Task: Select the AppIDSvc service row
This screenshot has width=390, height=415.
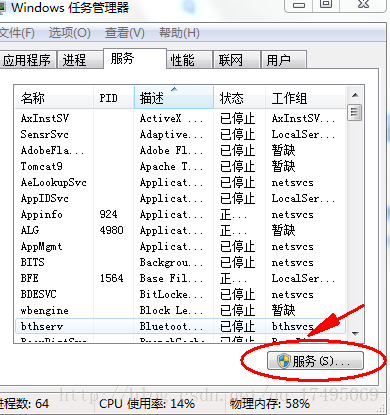Action: (180, 198)
